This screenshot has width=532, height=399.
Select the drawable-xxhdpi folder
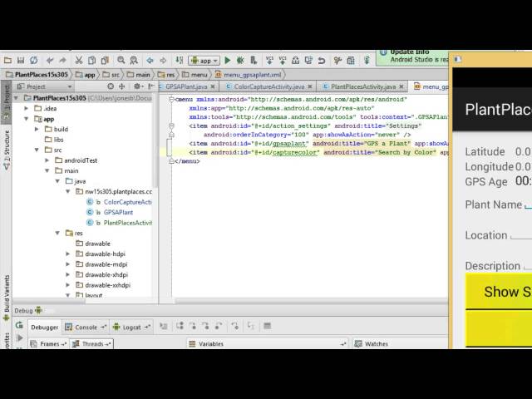point(103,285)
